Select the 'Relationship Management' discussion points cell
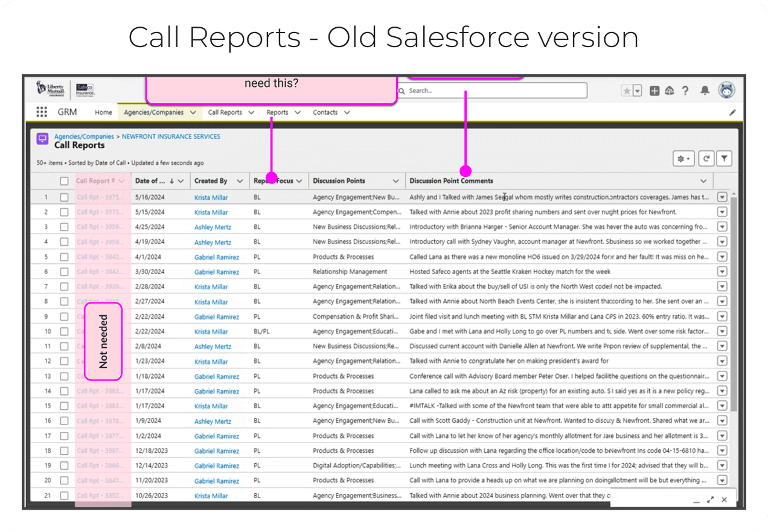This screenshot has width=768, height=532. 350,272
